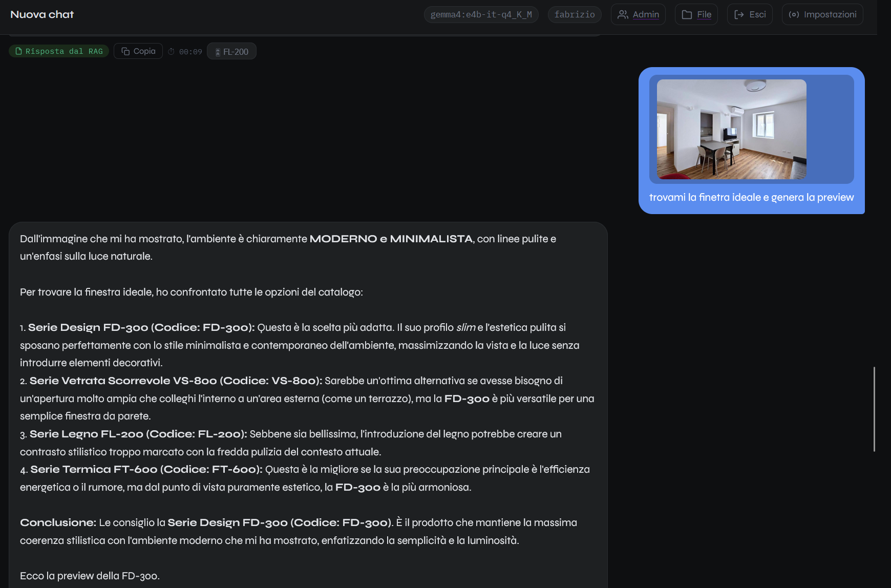891x588 pixels.
Task: Open the uploaded room photo thumbnail
Action: click(731, 129)
